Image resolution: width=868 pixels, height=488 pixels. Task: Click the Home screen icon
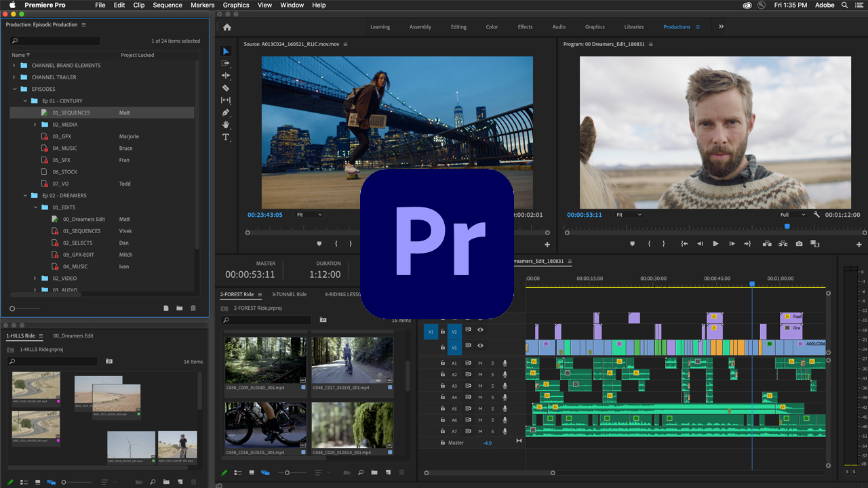pyautogui.click(x=226, y=27)
